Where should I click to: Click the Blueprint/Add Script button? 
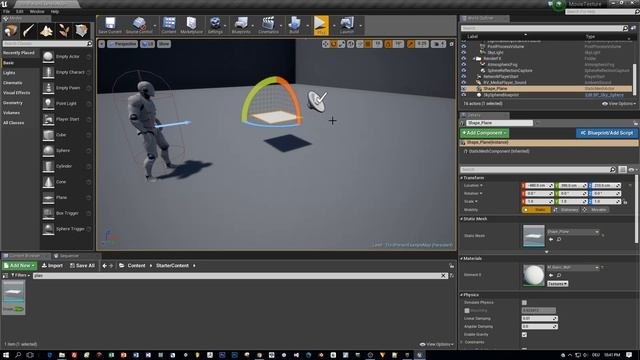[x=607, y=133]
